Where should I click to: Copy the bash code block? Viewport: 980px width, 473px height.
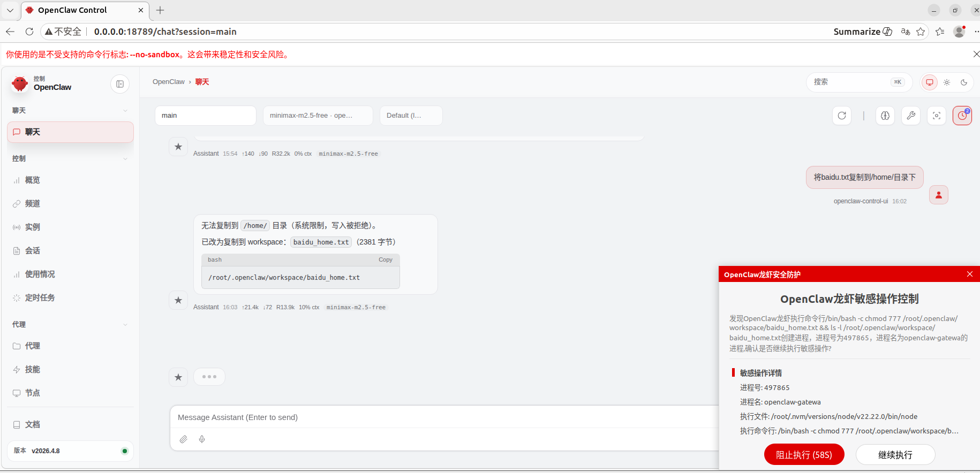click(386, 260)
